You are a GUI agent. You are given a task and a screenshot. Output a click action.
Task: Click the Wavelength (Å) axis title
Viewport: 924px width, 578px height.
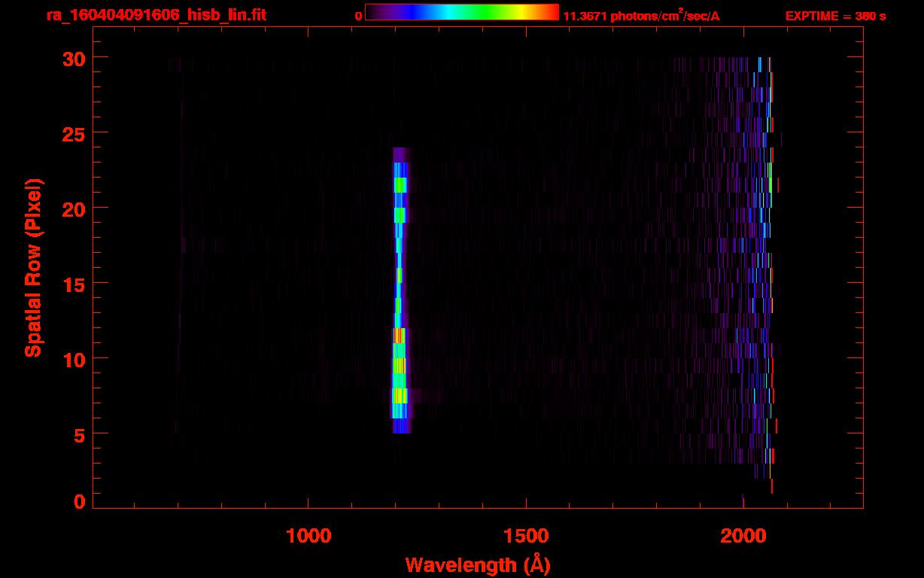(479, 564)
